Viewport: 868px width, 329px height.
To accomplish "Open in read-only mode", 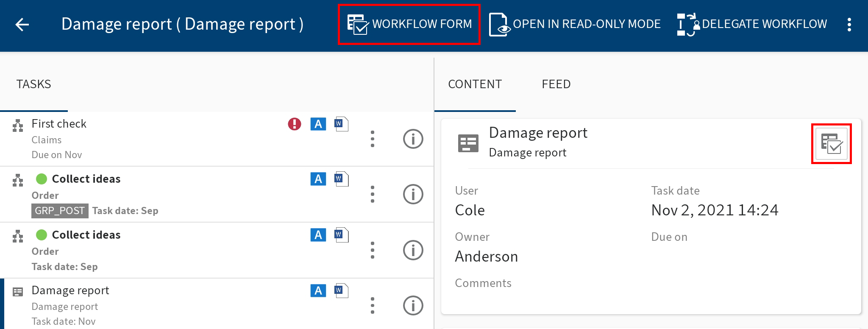I will tap(575, 24).
